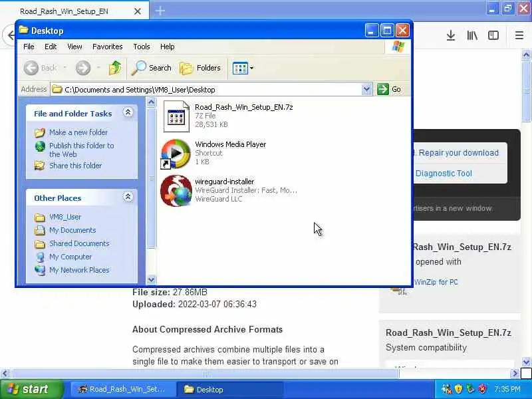Select the Road_Rash_Win_Setup_EN.7z file name

pyautogui.click(x=243, y=107)
